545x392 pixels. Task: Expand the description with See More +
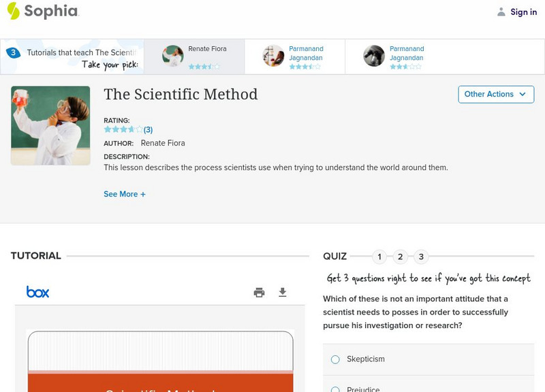click(125, 194)
